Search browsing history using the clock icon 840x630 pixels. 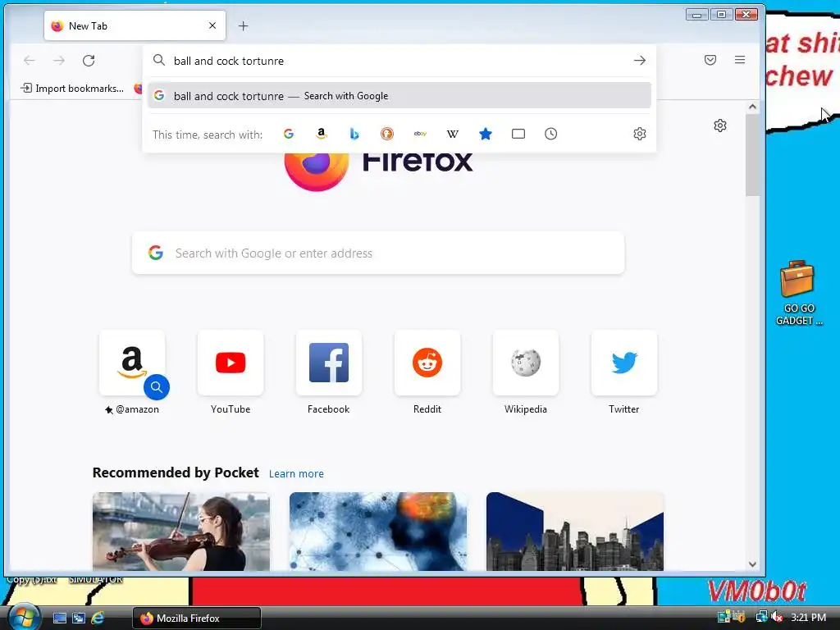(550, 134)
